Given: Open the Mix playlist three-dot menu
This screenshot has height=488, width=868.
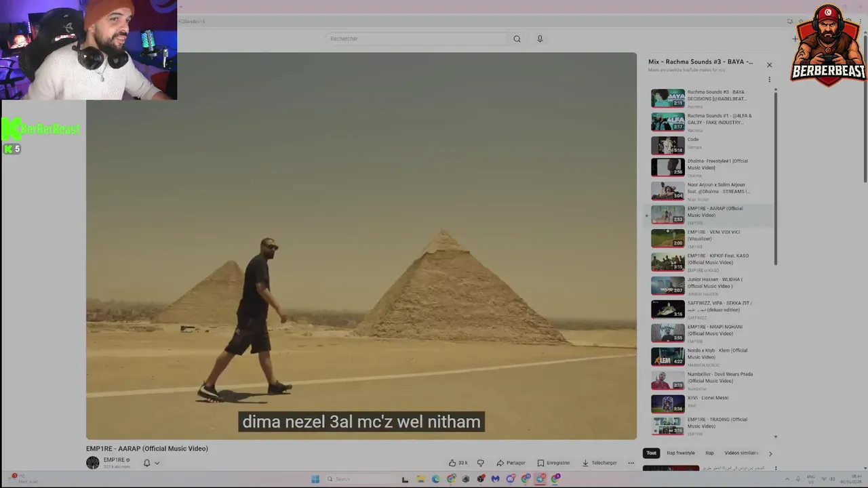Looking at the screenshot, I should [769, 79].
